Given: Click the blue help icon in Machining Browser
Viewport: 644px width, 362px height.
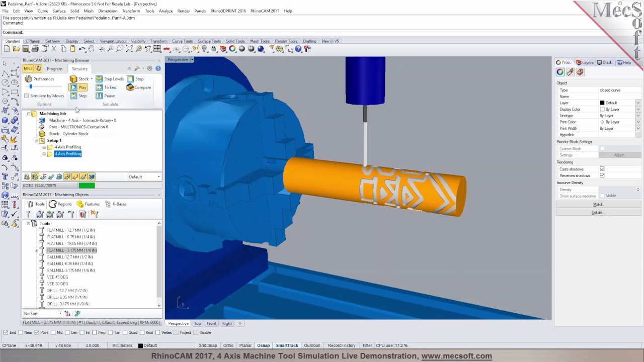Looking at the screenshot, I should 158,68.
